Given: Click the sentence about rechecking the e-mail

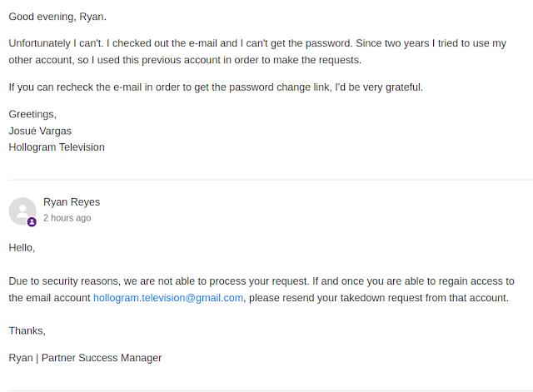Looking at the screenshot, I should point(216,87).
